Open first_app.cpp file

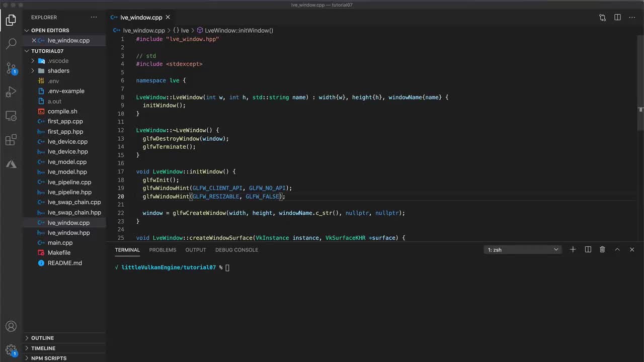(65, 121)
